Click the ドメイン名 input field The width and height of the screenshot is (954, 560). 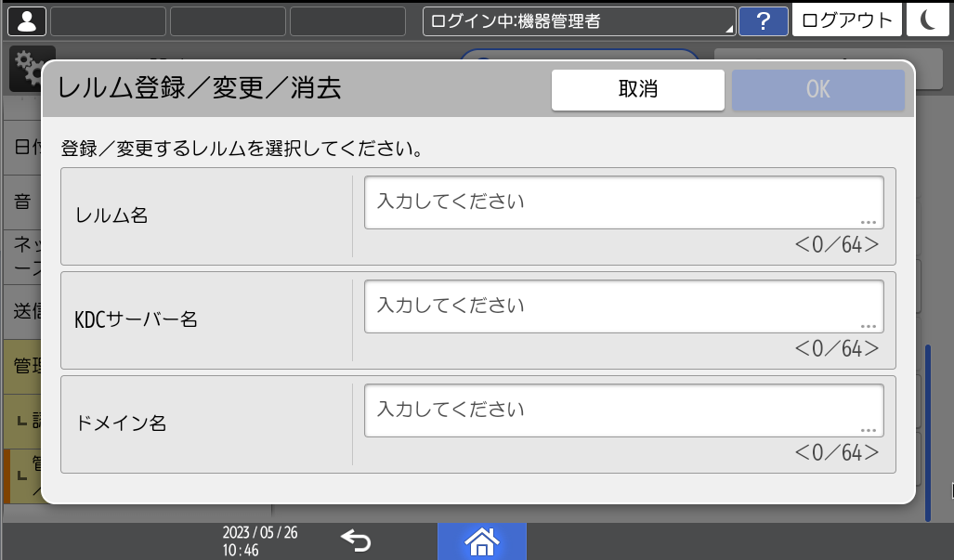point(624,410)
